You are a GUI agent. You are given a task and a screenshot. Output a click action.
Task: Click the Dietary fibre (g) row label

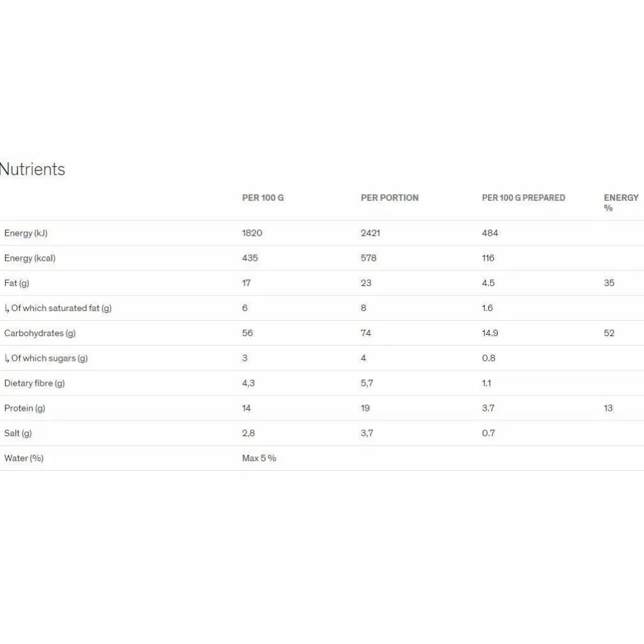tap(35, 384)
